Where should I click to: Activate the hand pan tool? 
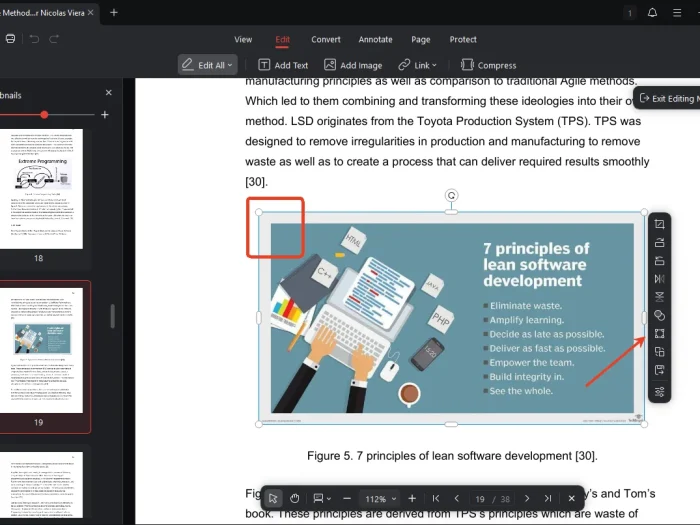(295, 498)
